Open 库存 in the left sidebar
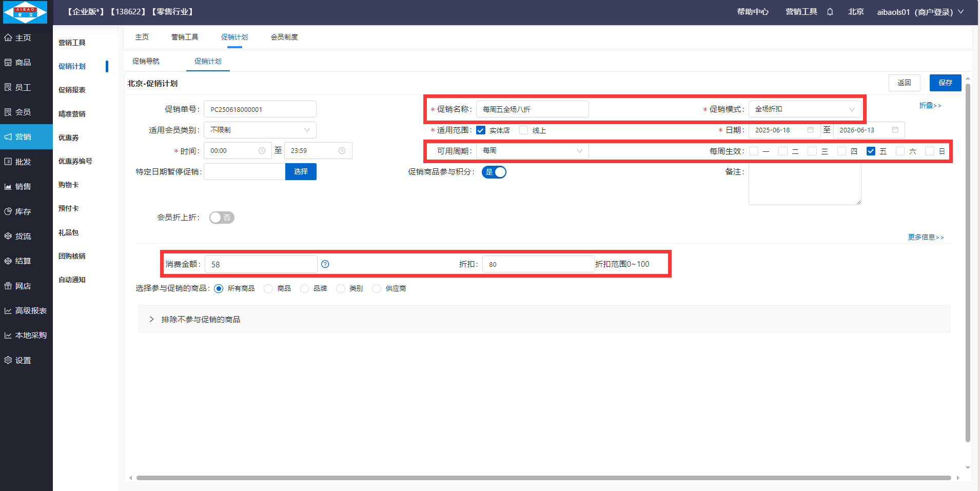980x491 pixels. click(23, 211)
